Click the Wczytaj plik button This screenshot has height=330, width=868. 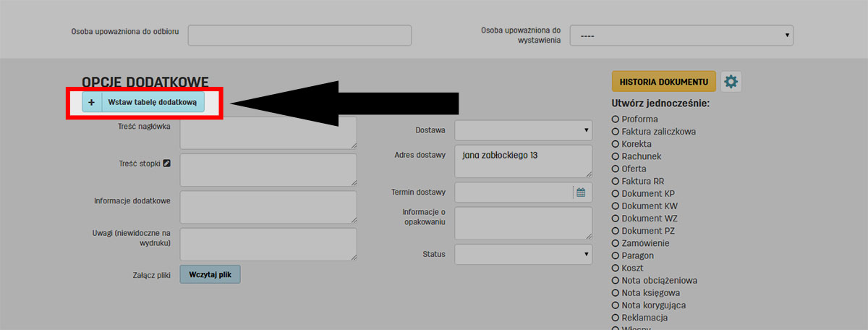pos(210,275)
